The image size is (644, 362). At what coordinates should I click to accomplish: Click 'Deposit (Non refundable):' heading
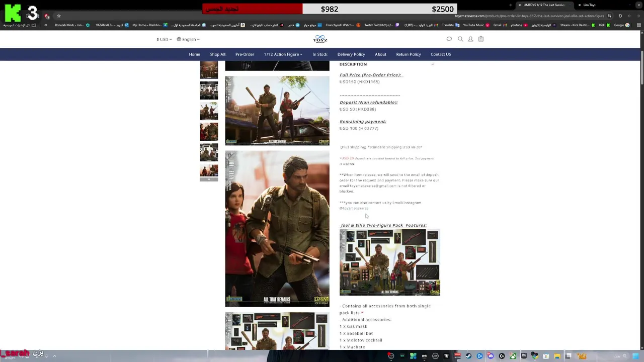pyautogui.click(x=368, y=103)
